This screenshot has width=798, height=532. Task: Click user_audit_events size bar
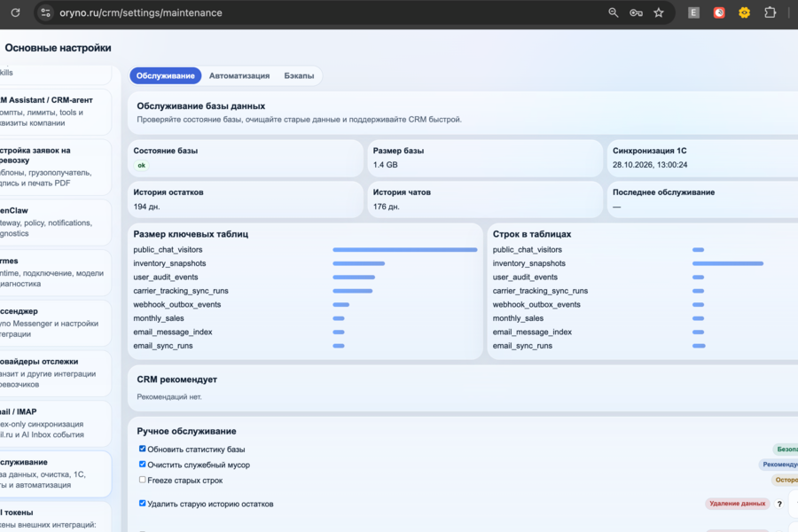[354, 277]
